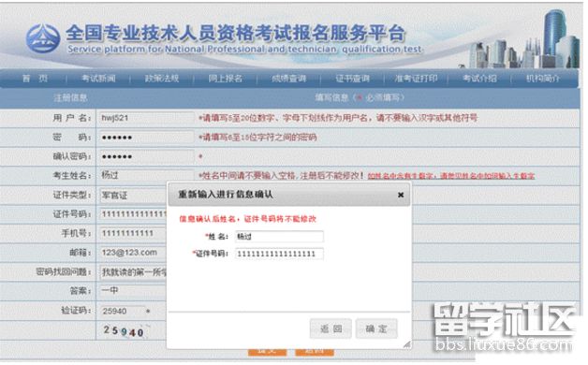Click the underlined red link about 生僻字
Viewport: 588px width, 365px height.
[x=450, y=176]
